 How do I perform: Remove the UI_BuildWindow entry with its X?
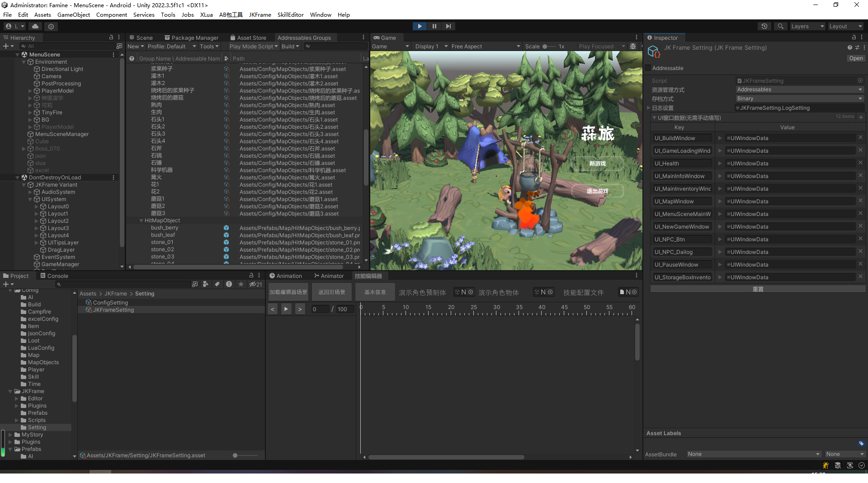[860, 137]
